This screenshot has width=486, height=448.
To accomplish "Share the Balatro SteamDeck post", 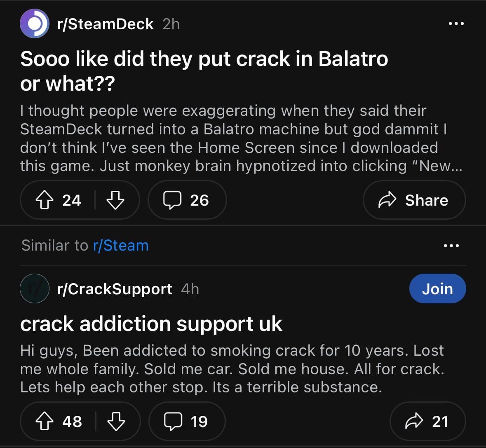I will click(x=414, y=200).
